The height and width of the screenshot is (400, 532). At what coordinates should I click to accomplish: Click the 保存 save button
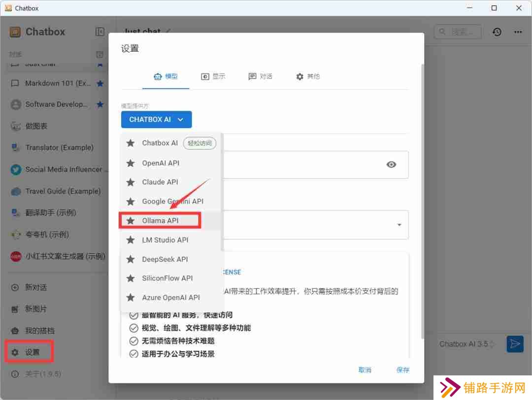(403, 370)
